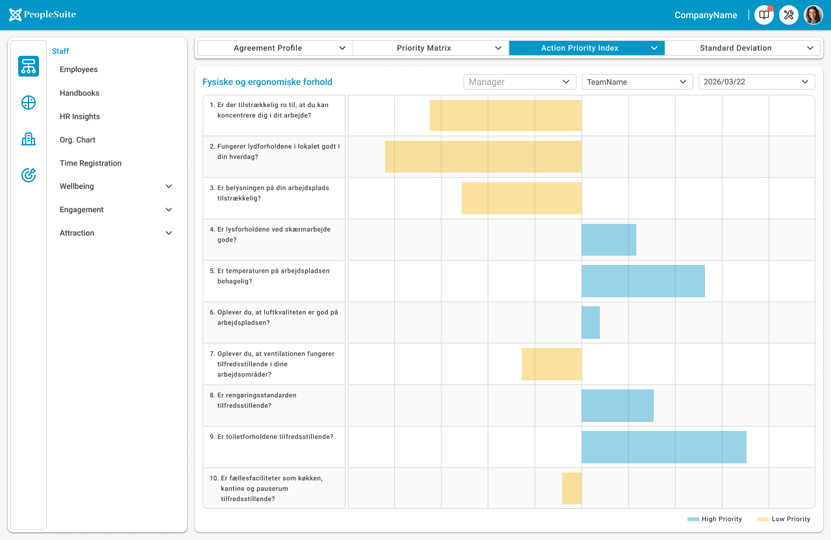Open HR Insights menu item
Screen dimensions: 831x540
[79, 116]
